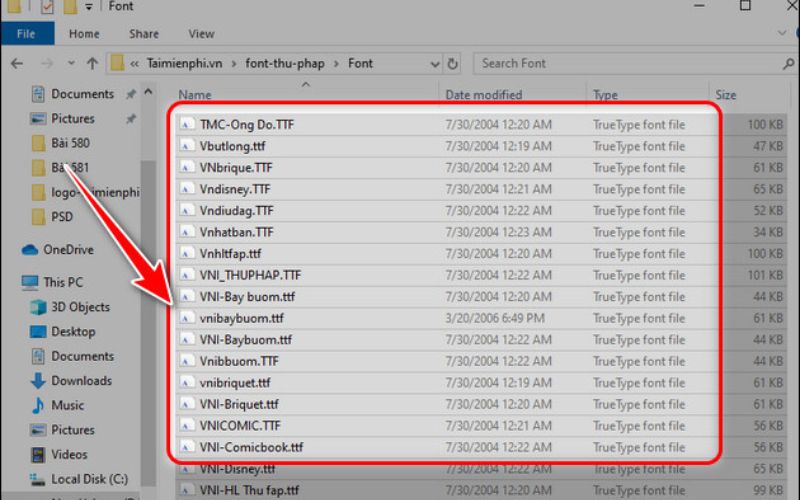Open Videos under This PC
This screenshot has width=800, height=500.
point(69,454)
